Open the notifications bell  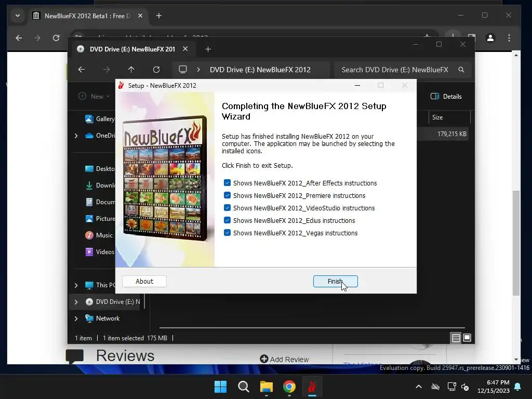(518, 387)
